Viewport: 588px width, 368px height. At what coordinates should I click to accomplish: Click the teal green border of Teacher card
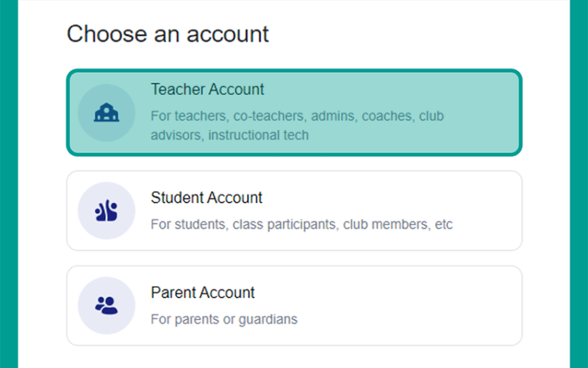(295, 71)
